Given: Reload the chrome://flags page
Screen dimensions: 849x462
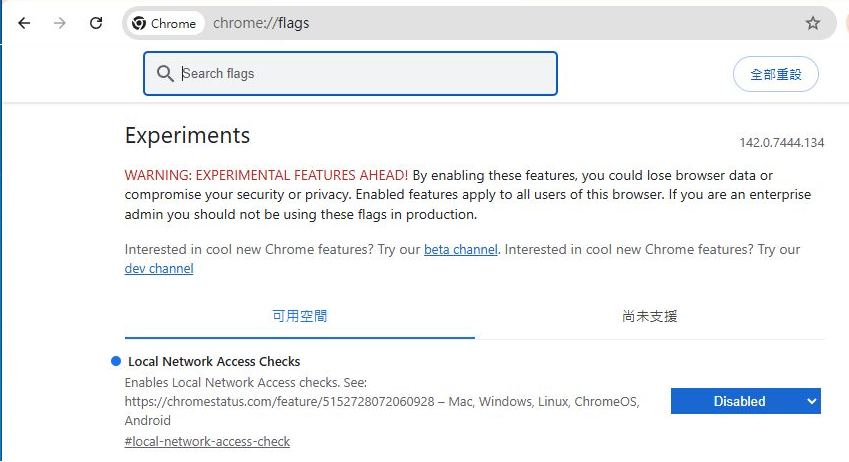Looking at the screenshot, I should point(96,23).
